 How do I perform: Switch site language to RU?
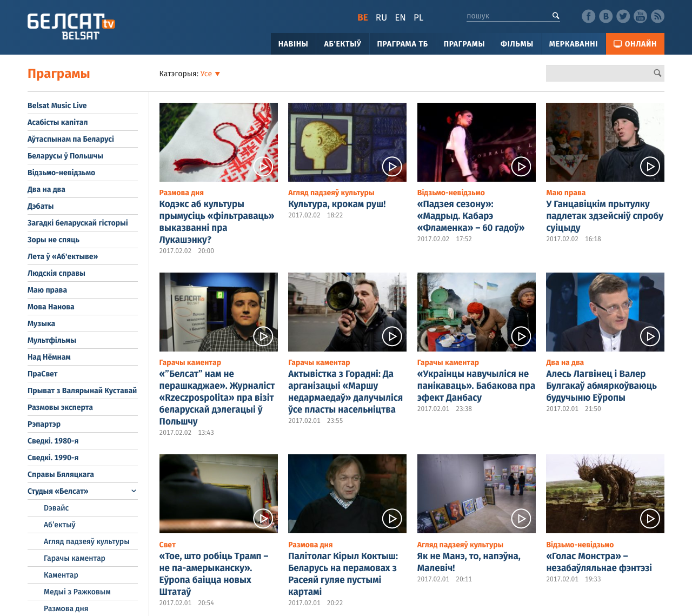coord(381,17)
